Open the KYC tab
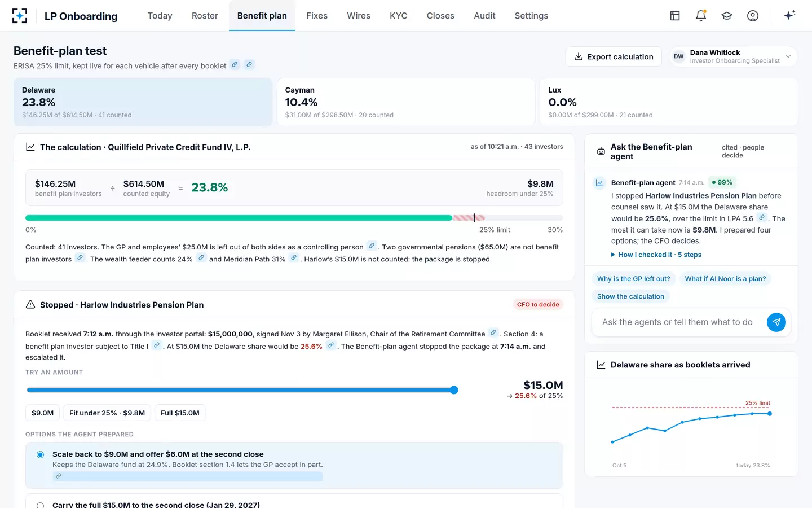This screenshot has width=812, height=508. coord(398,16)
